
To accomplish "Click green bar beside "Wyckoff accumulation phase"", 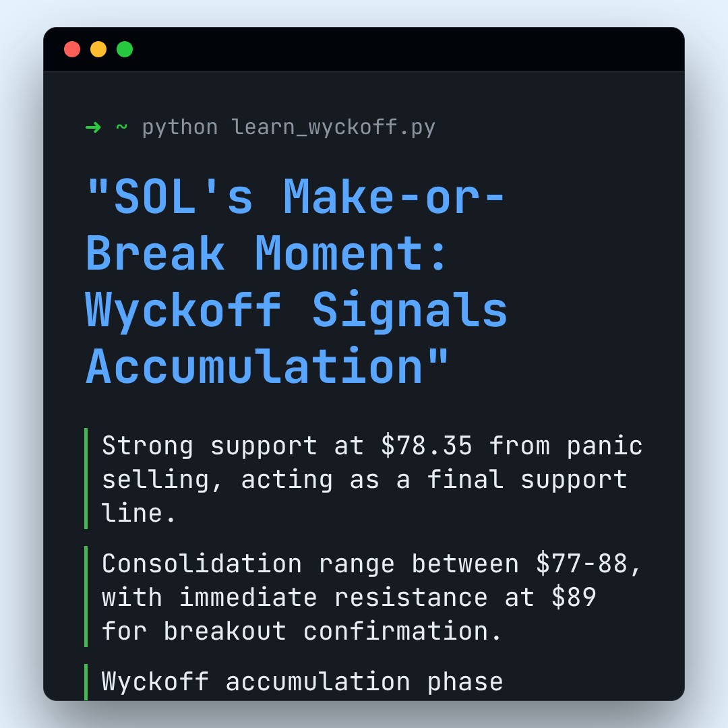I will pos(86,682).
